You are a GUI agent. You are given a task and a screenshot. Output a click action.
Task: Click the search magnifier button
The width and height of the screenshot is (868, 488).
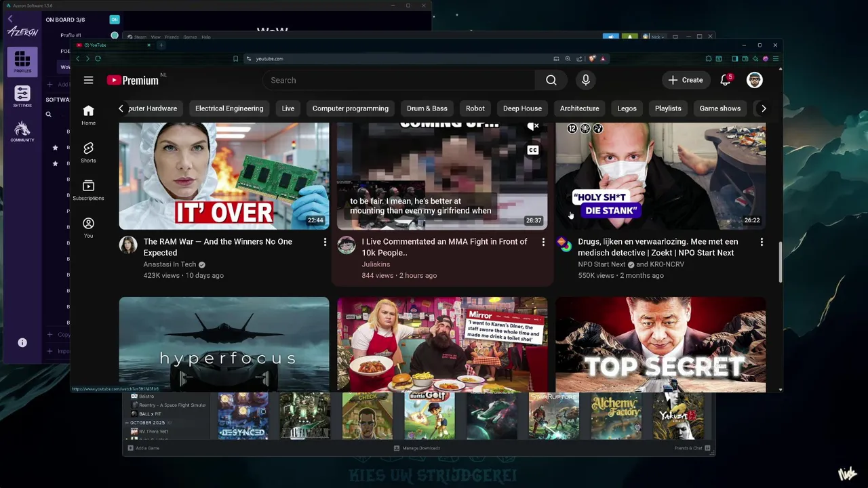tap(551, 80)
